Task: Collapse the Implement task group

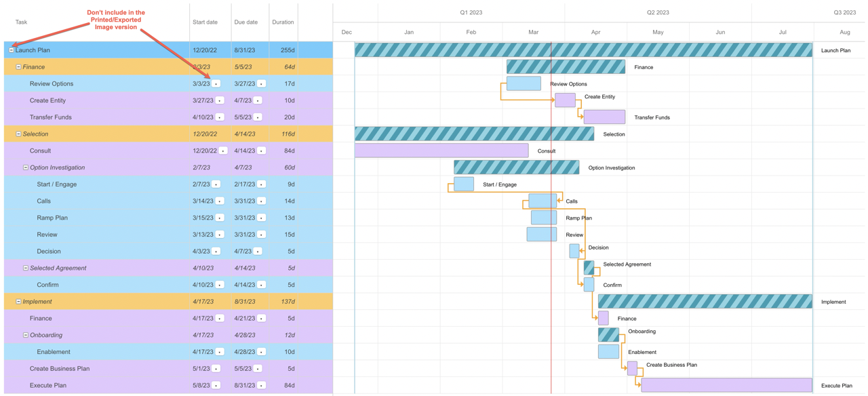Action: pyautogui.click(x=18, y=302)
